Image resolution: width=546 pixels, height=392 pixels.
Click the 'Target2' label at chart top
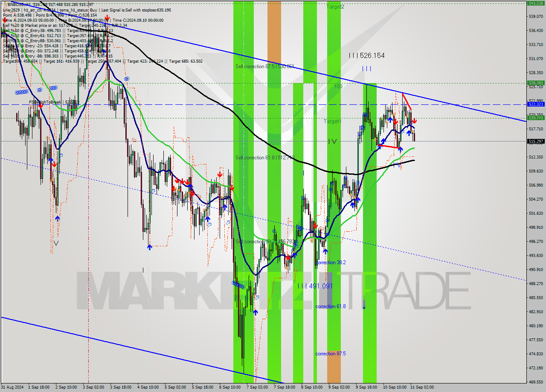click(x=335, y=7)
